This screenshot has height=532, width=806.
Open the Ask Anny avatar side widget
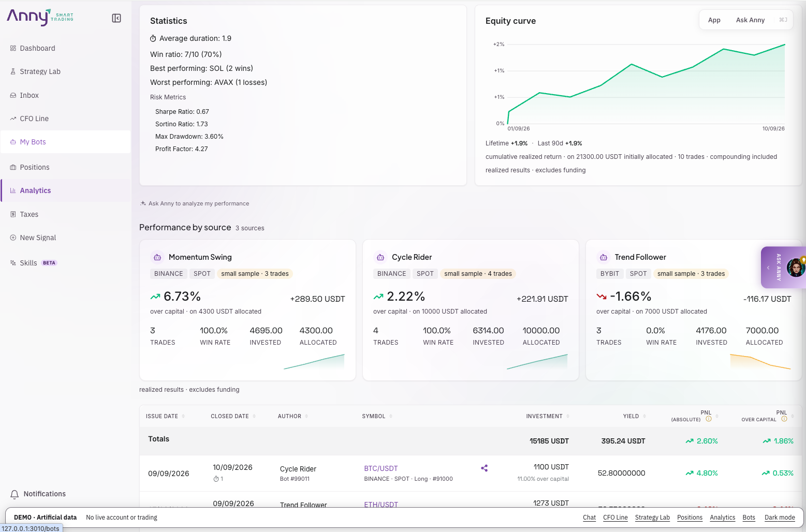tap(796, 268)
